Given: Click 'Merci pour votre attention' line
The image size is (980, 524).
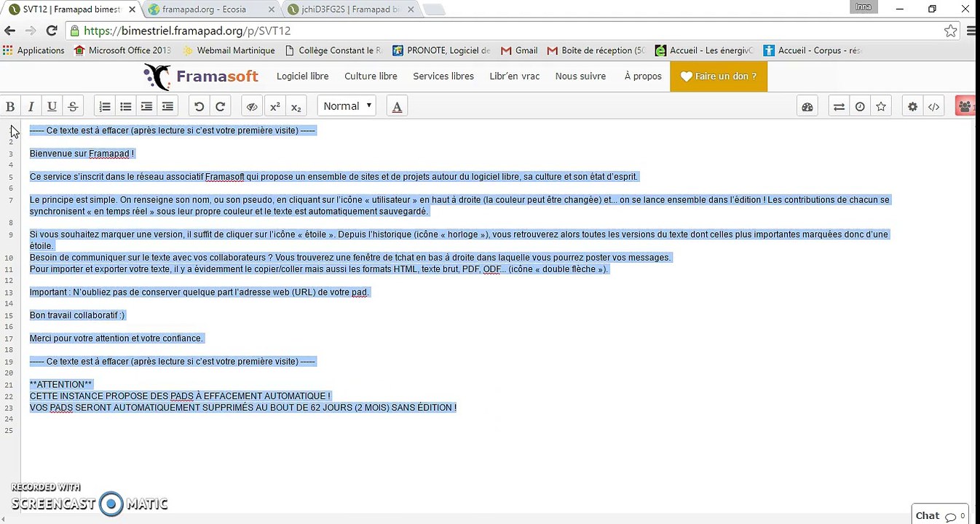Looking at the screenshot, I should pyautogui.click(x=116, y=338).
